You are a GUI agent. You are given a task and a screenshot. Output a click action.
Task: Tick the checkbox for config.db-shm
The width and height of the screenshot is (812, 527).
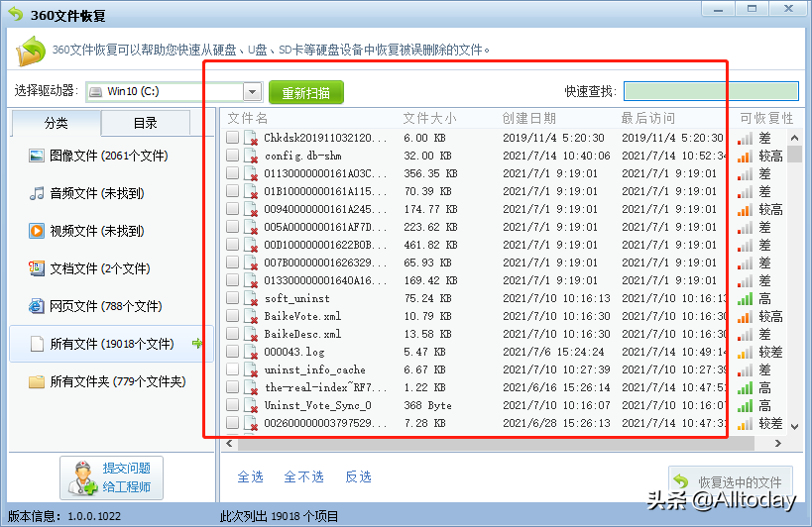[x=233, y=155]
